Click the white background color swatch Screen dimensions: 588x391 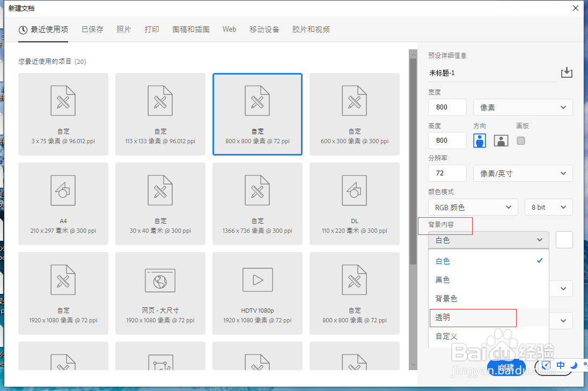564,240
